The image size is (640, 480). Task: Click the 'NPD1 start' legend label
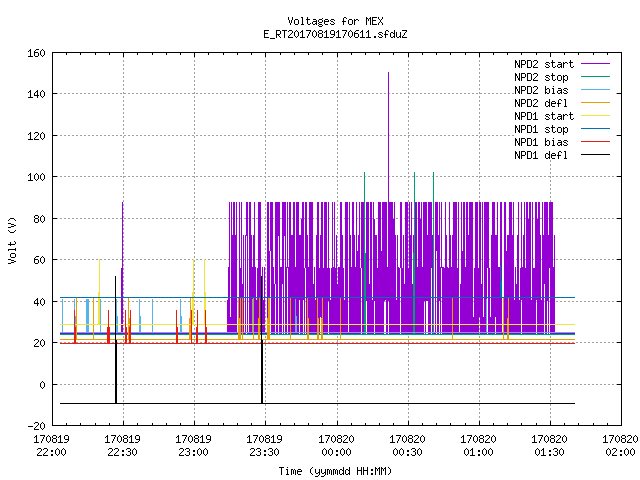(x=544, y=116)
